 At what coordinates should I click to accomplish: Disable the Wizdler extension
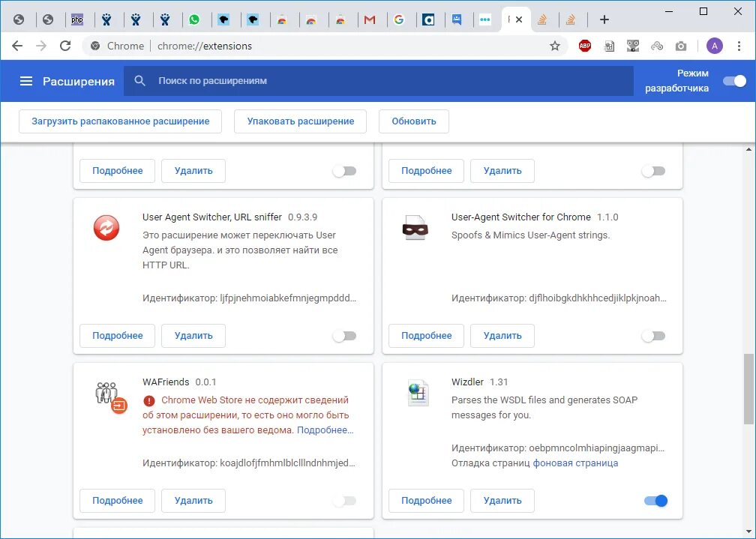click(655, 501)
